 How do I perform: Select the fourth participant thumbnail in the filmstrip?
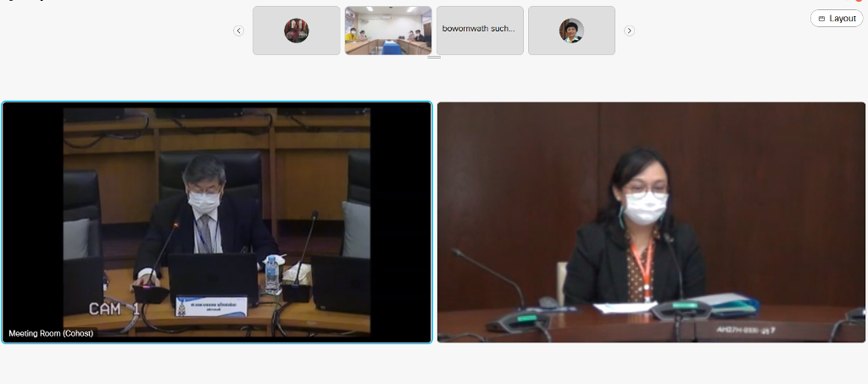(571, 31)
